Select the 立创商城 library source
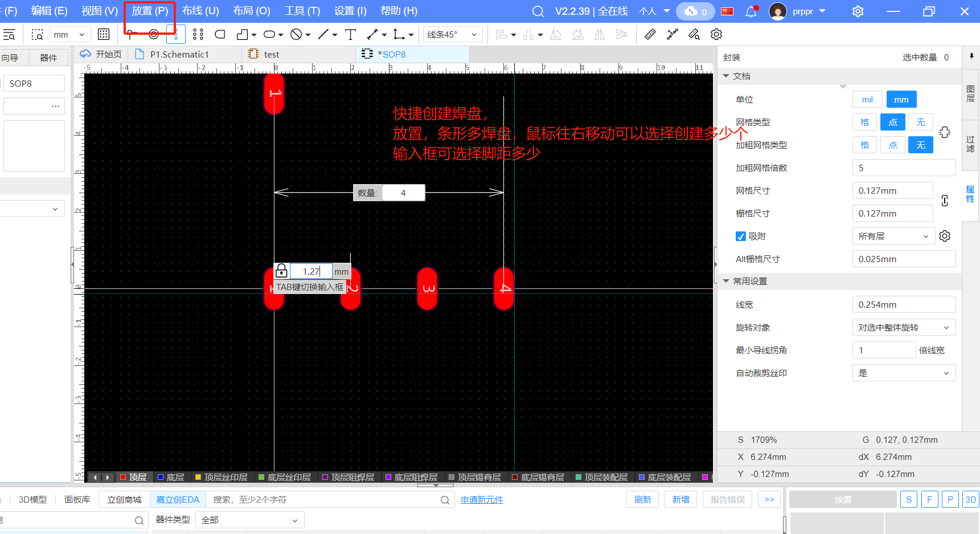This screenshot has height=534, width=980. (x=124, y=499)
